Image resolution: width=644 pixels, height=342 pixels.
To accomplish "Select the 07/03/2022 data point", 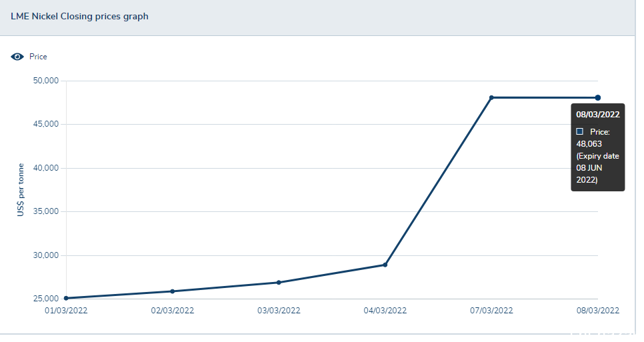I will 491,97.
